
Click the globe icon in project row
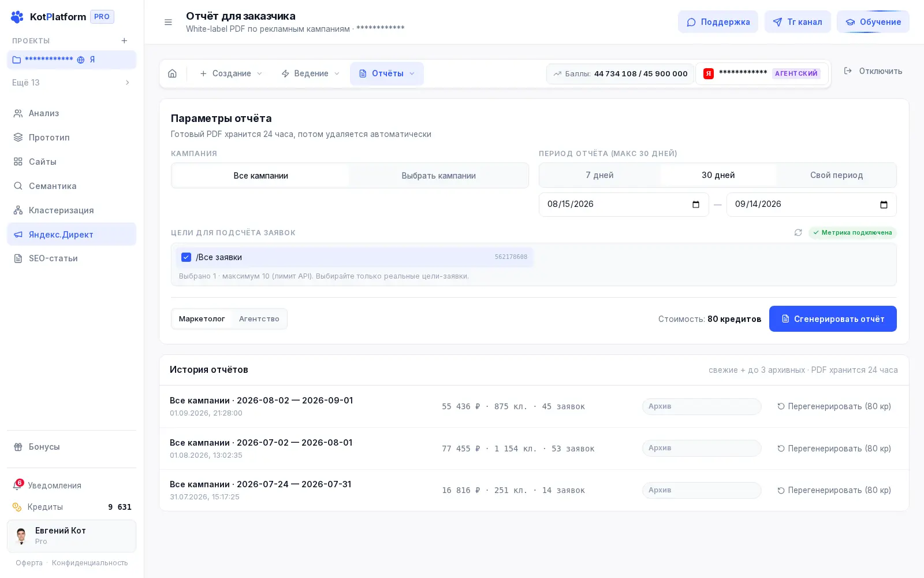point(81,60)
